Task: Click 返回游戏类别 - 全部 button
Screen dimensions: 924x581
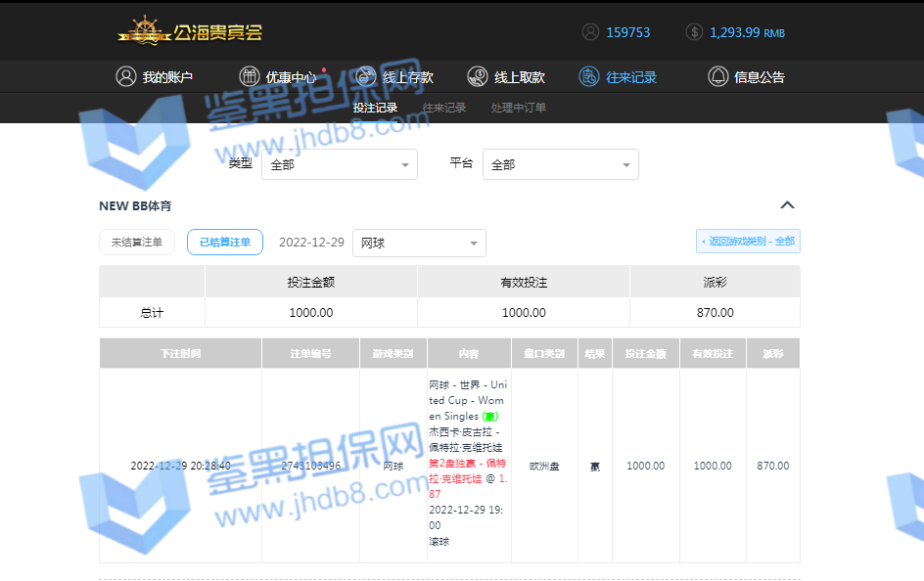Action: click(748, 242)
